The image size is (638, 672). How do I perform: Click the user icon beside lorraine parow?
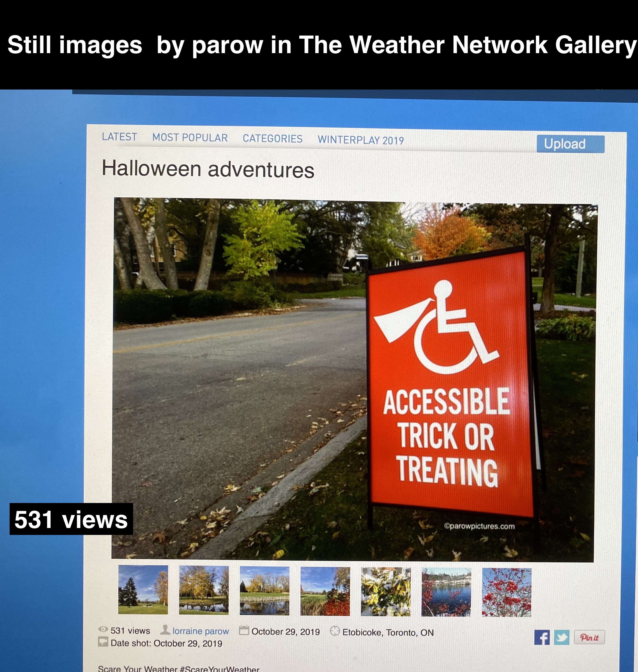(x=165, y=630)
